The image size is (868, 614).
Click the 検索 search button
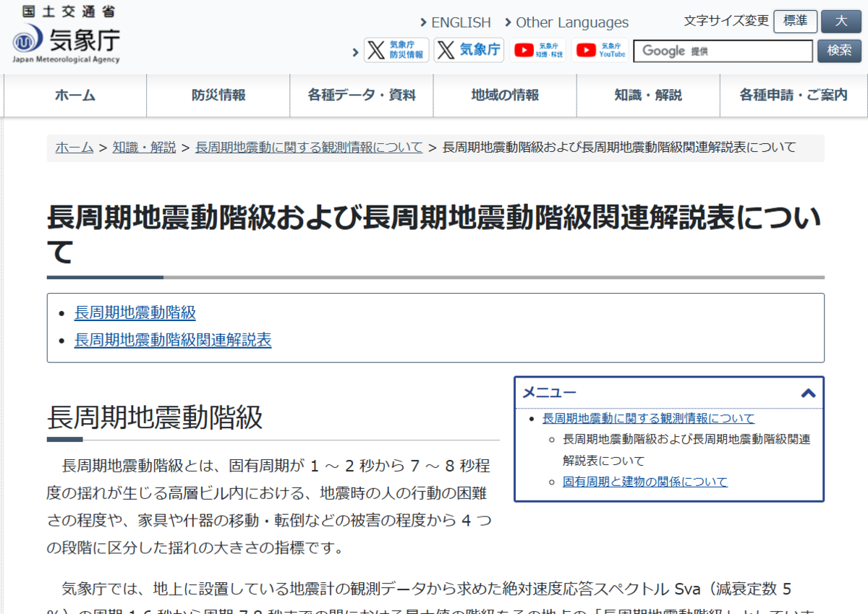tap(840, 51)
